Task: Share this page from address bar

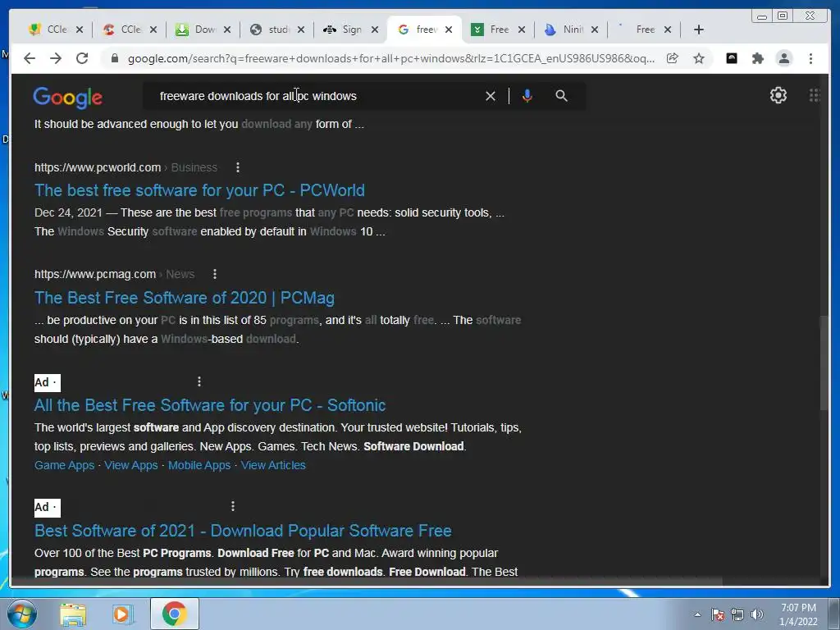Action: point(673,58)
